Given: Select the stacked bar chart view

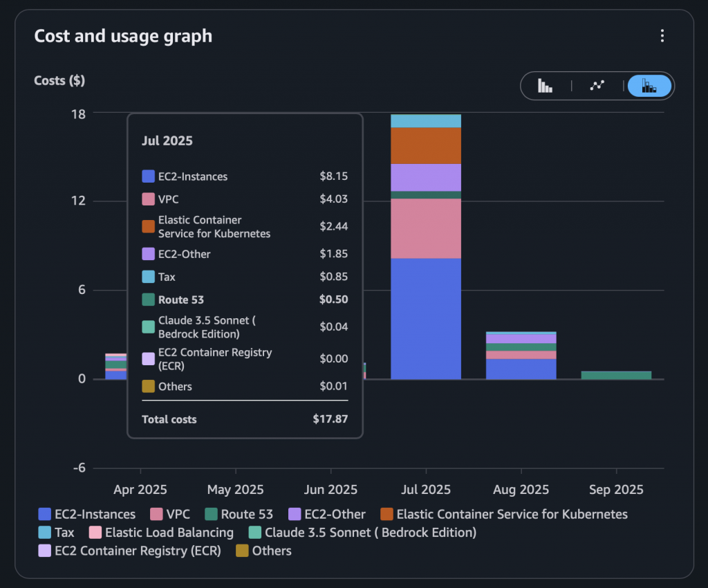Looking at the screenshot, I should (x=649, y=86).
